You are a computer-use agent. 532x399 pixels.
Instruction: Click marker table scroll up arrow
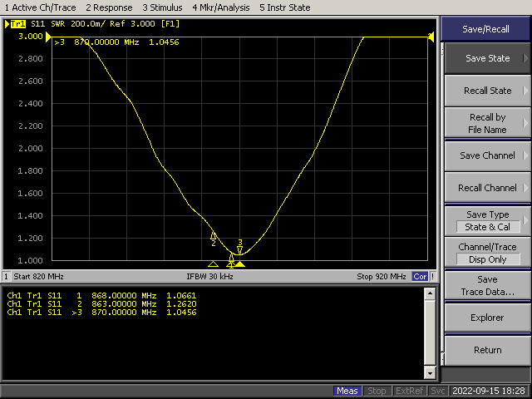[x=430, y=293]
